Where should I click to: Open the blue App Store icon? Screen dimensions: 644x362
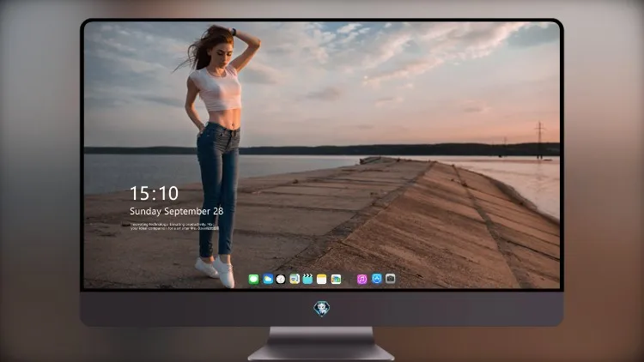377,279
